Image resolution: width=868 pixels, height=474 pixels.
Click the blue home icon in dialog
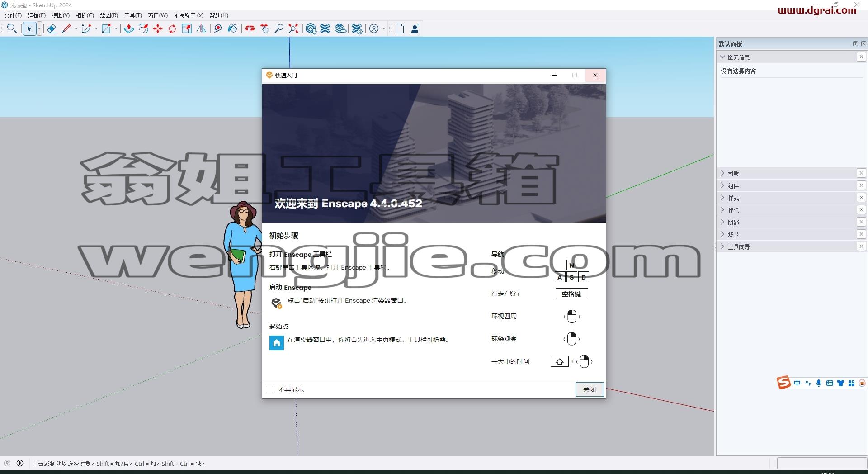click(x=277, y=343)
